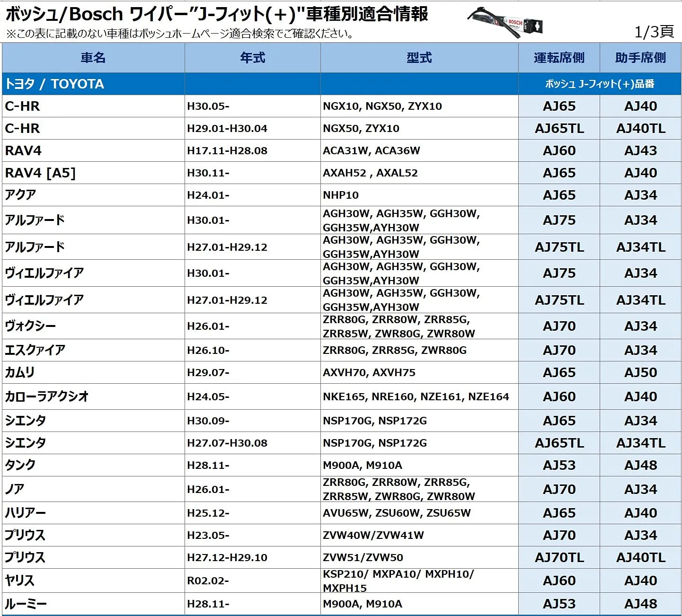
Task: Click the 年式 column header
Action: [x=252, y=58]
